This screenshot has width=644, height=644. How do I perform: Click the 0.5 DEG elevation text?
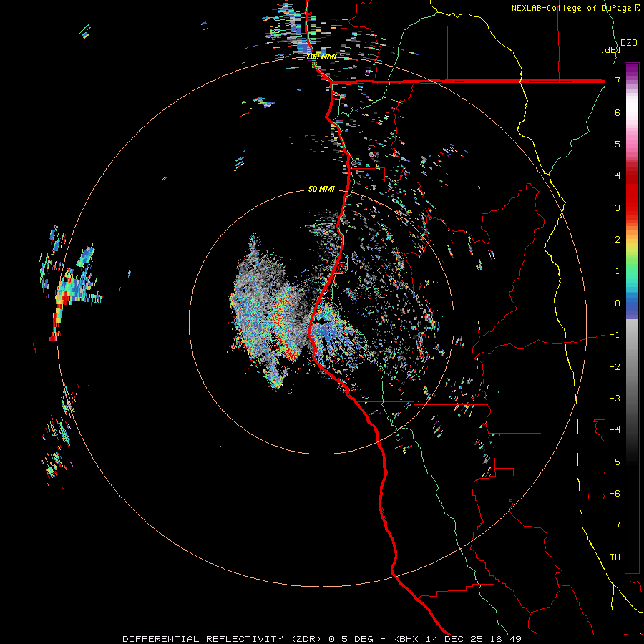(x=351, y=639)
